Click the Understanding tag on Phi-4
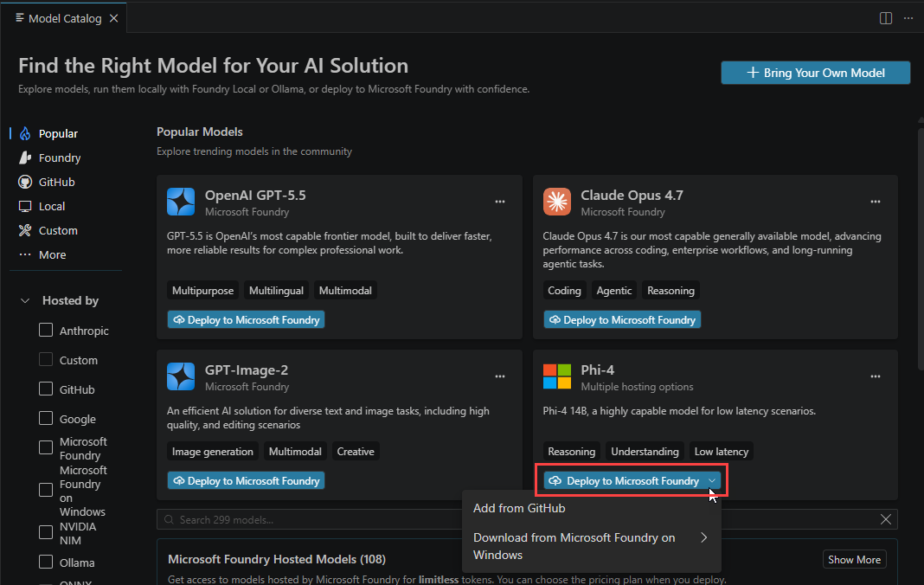The image size is (924, 585). point(645,452)
